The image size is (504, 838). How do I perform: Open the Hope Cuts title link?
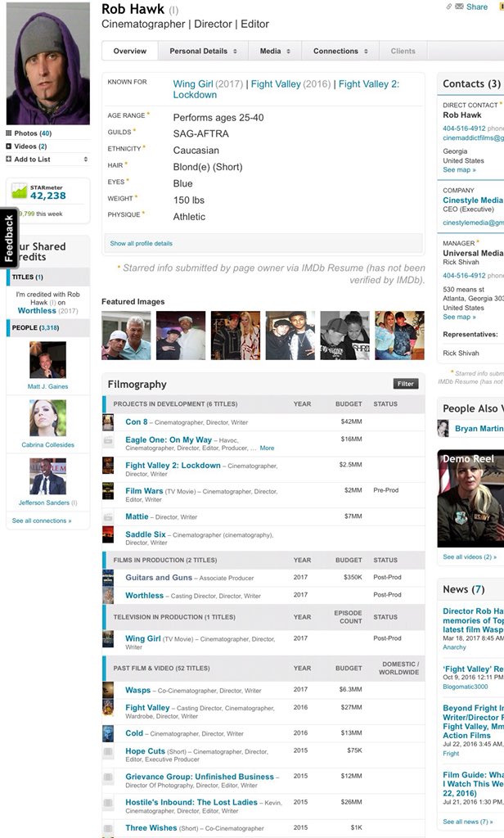(145, 751)
